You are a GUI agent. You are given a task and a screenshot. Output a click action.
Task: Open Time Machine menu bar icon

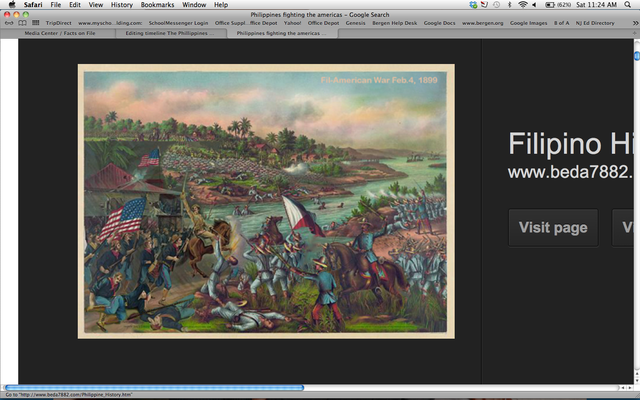(496, 5)
